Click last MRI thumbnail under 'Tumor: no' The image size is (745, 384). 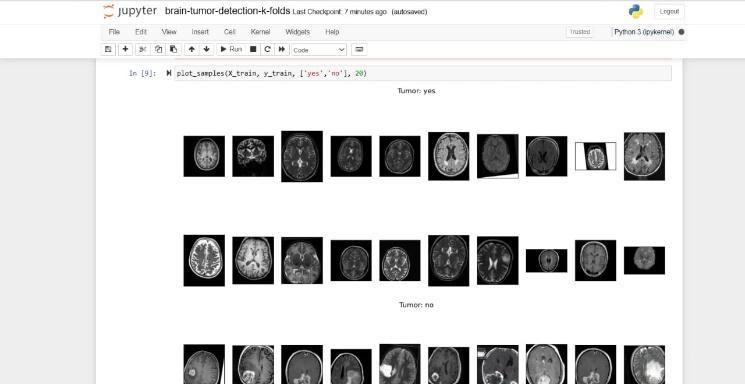(x=644, y=365)
